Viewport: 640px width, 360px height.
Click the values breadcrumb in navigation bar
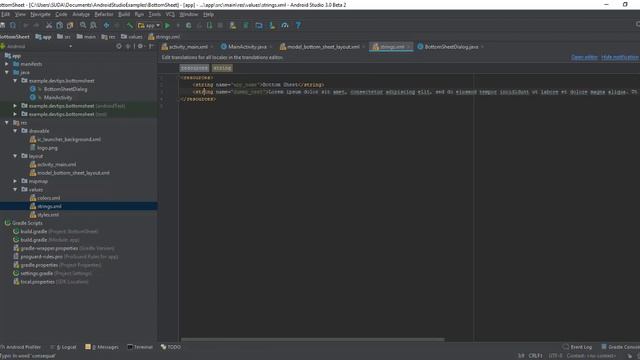coord(132,37)
